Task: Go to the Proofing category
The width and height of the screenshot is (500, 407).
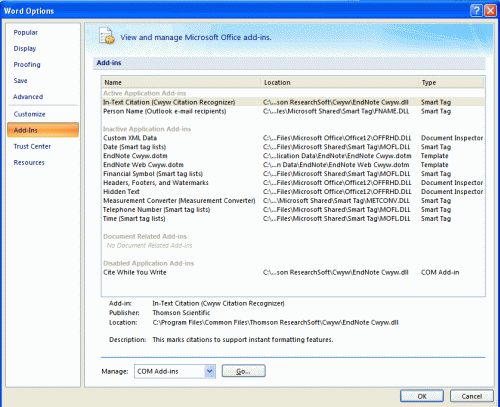Action: point(27,64)
